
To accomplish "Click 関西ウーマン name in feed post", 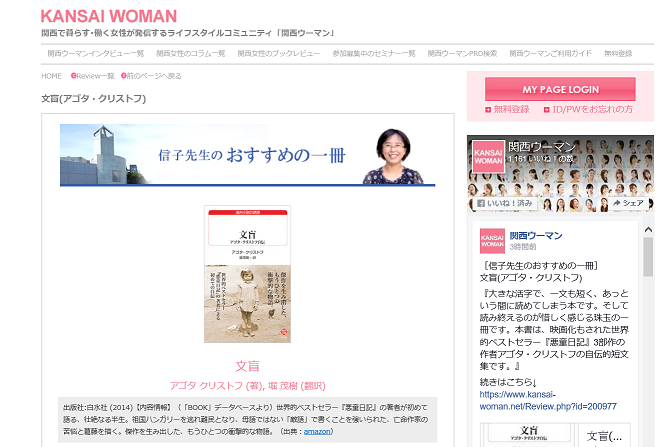I will pos(536,235).
